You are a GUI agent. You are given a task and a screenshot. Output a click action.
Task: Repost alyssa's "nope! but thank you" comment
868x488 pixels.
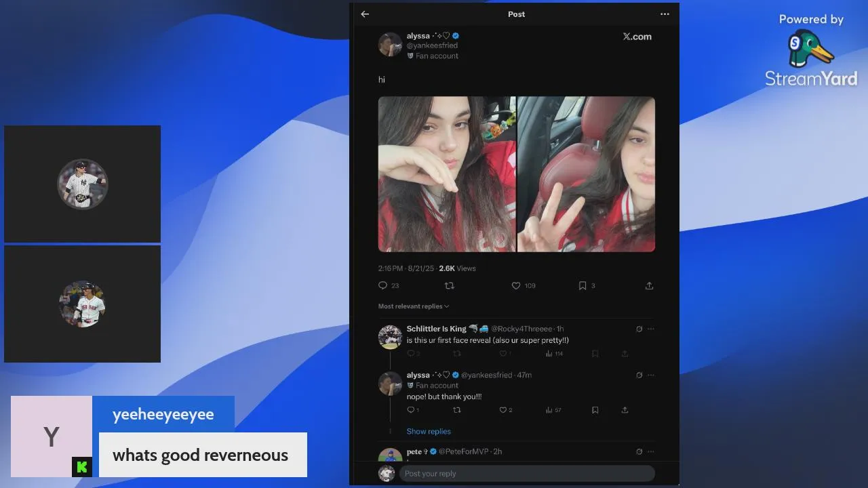456,409
